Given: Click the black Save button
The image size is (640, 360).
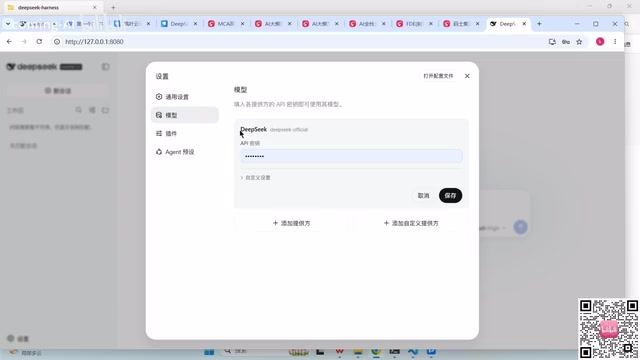Looking at the screenshot, I should click(450, 196).
